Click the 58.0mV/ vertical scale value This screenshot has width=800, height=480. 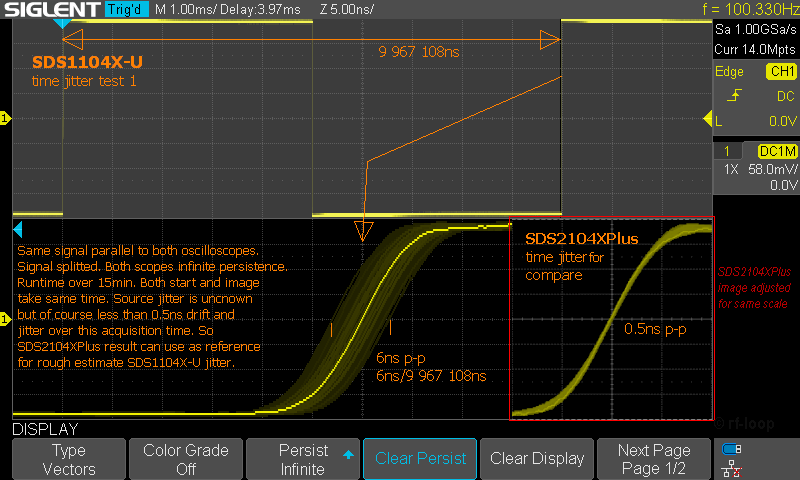[772, 169]
